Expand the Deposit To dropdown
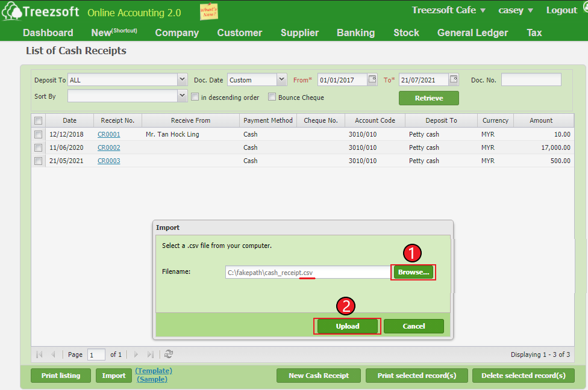Screen dimensions: 588x390 click(x=182, y=79)
